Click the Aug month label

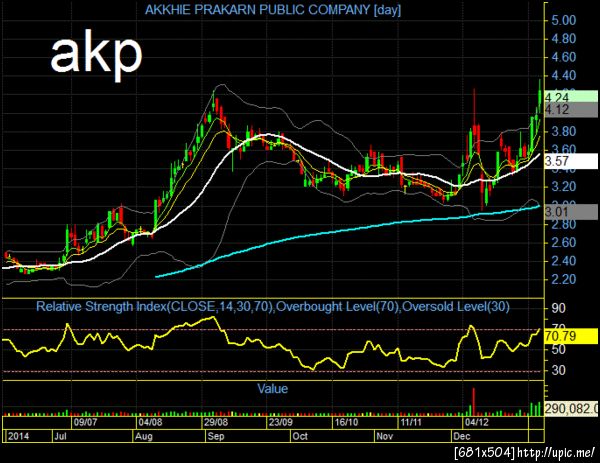click(x=143, y=436)
